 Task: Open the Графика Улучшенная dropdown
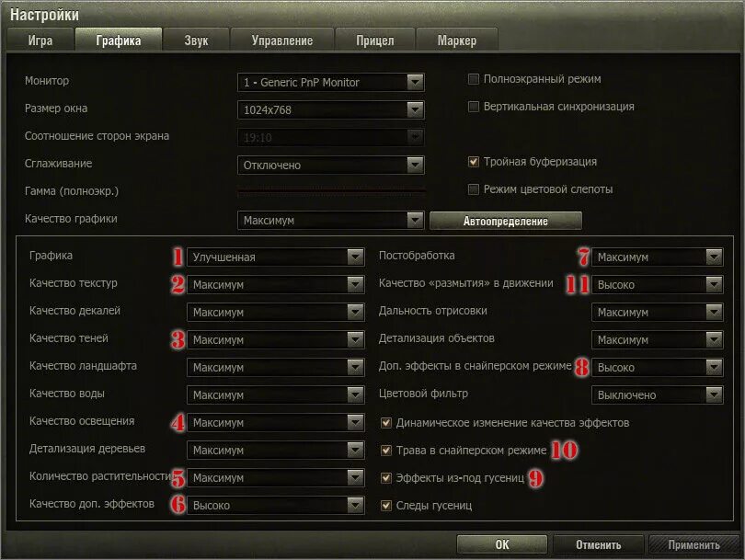(x=276, y=257)
